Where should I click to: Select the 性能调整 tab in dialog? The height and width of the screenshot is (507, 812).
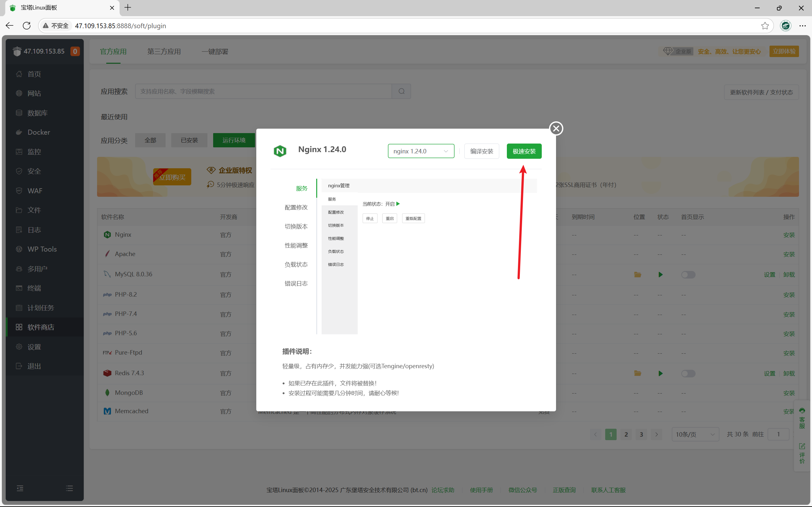(x=296, y=246)
